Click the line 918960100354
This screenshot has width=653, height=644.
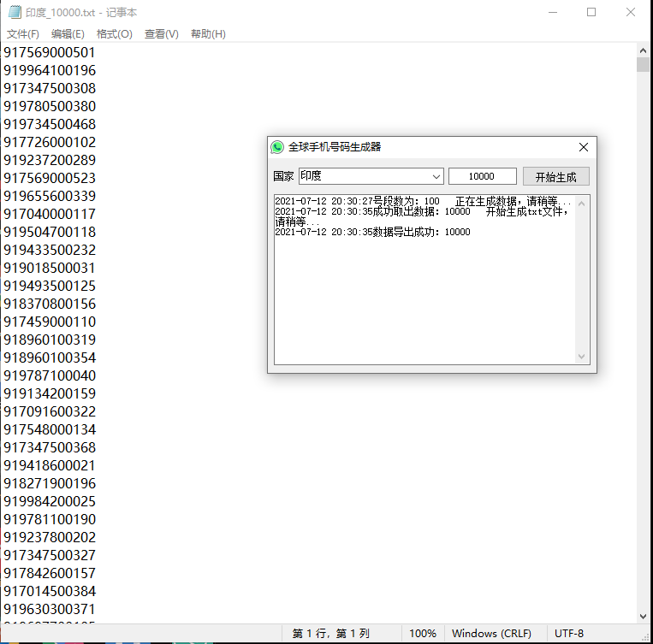point(50,357)
